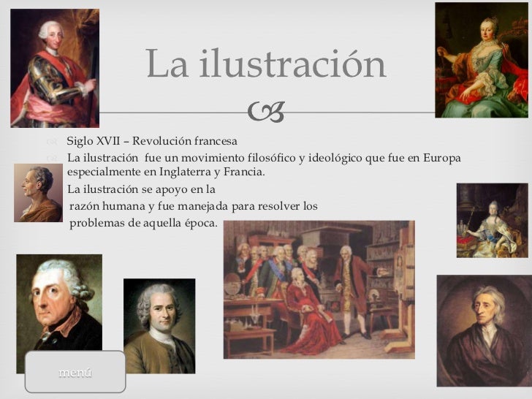Select the portrait of king in armor
Viewport: 532px width, 399px height.
click(x=55, y=68)
